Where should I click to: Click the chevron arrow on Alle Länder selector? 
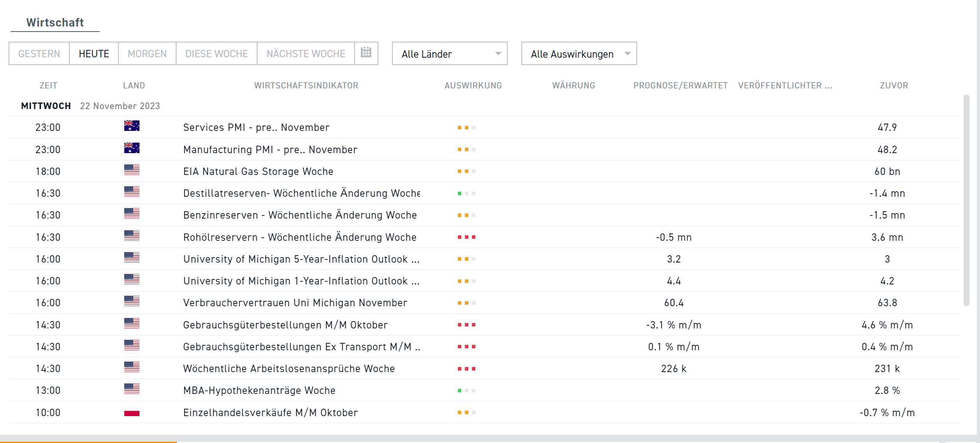(498, 55)
